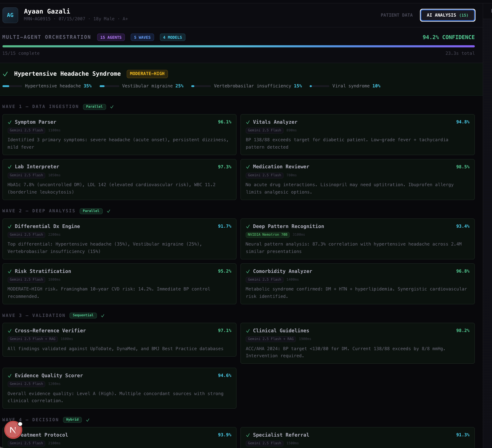The height and width of the screenshot is (448, 492).
Task: Click the Hypertensive headache 35% probability bar
Action: point(12,86)
